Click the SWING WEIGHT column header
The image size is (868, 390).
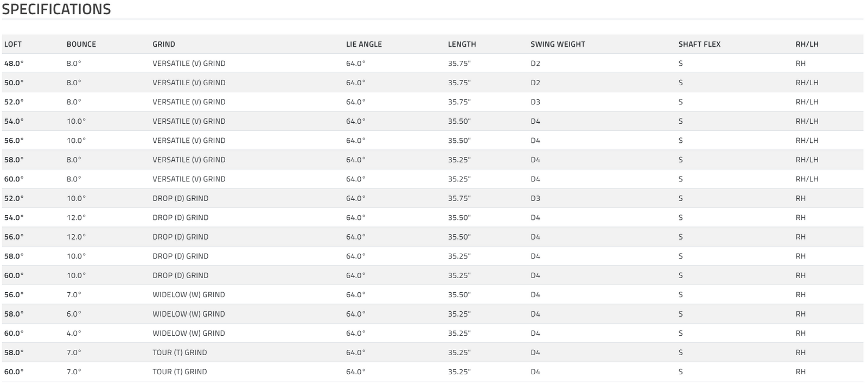(x=558, y=44)
